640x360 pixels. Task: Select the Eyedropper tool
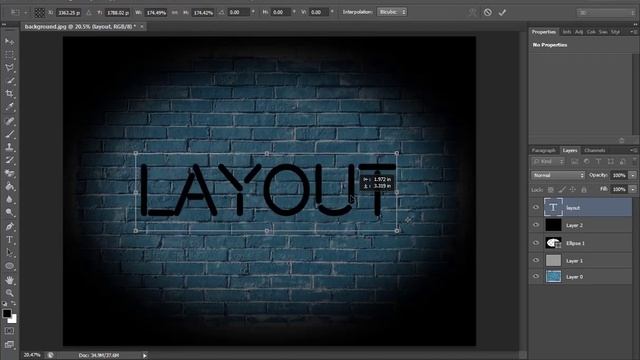tap(9, 107)
